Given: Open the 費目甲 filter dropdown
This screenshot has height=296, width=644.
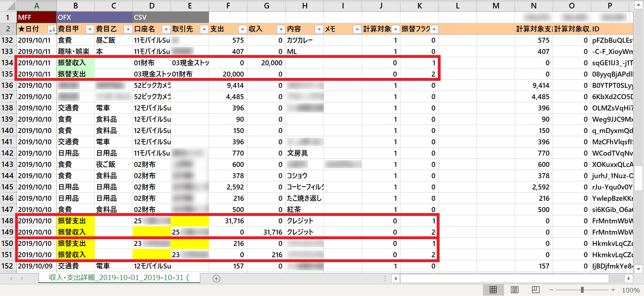Looking at the screenshot, I should tap(90, 29).
